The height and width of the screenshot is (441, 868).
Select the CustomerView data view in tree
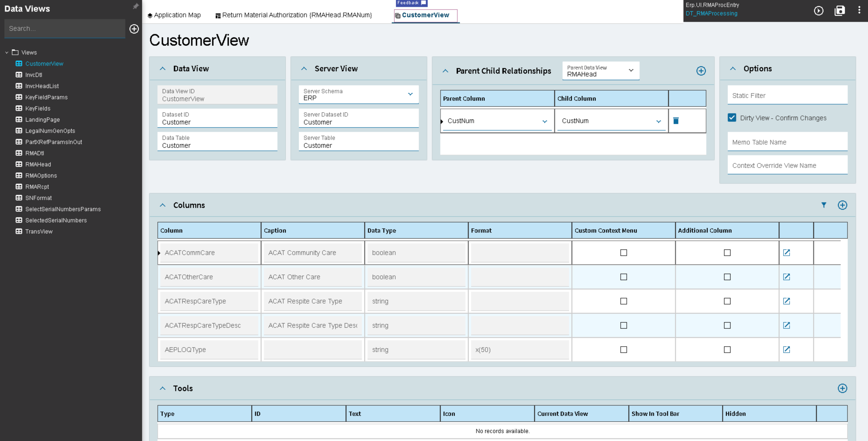[x=44, y=64]
